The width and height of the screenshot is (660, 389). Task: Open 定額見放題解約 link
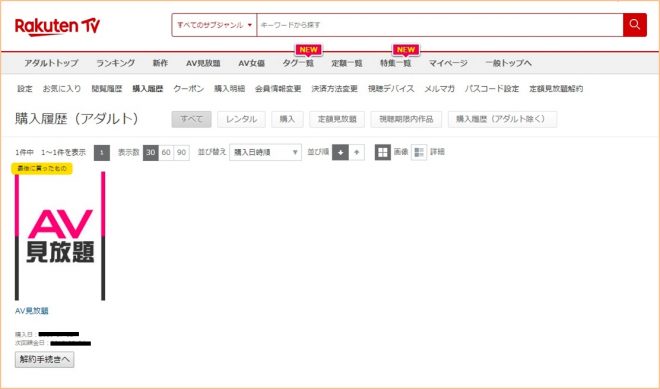556,89
